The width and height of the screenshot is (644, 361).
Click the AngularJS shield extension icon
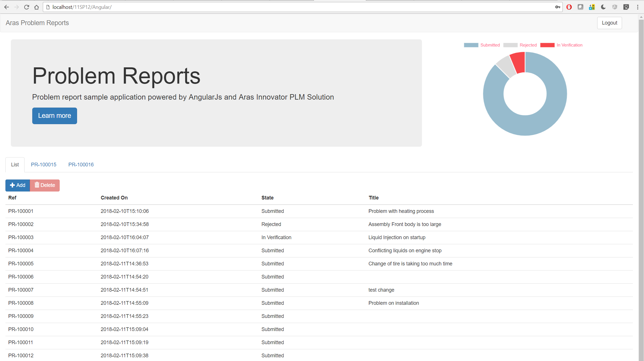(x=615, y=7)
